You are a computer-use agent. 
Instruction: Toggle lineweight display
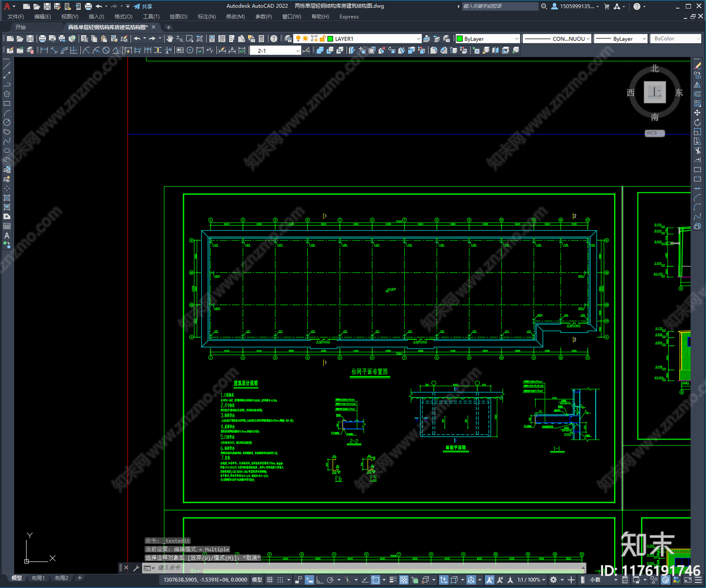[x=393, y=580]
